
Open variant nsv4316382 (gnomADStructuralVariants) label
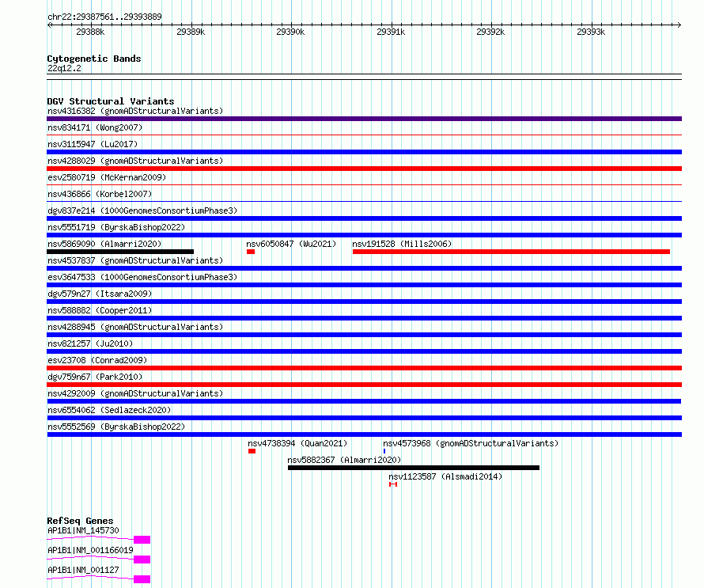coord(135,111)
